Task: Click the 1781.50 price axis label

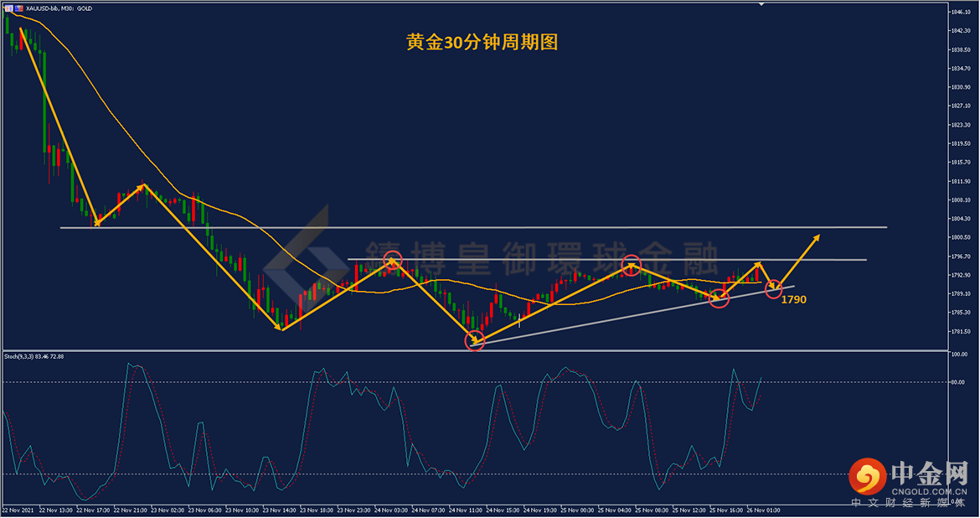Action: [x=961, y=331]
